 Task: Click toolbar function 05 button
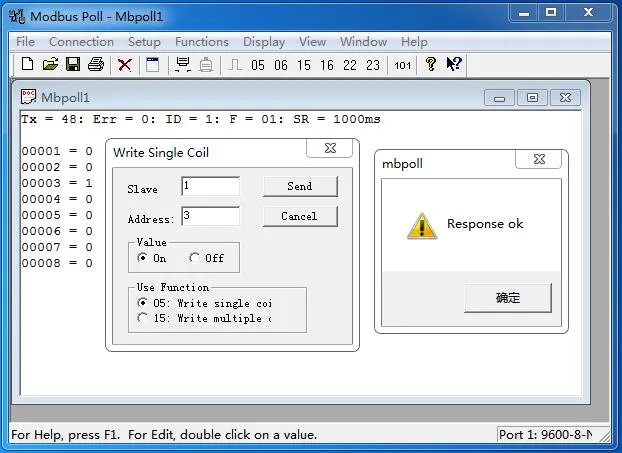click(258, 65)
